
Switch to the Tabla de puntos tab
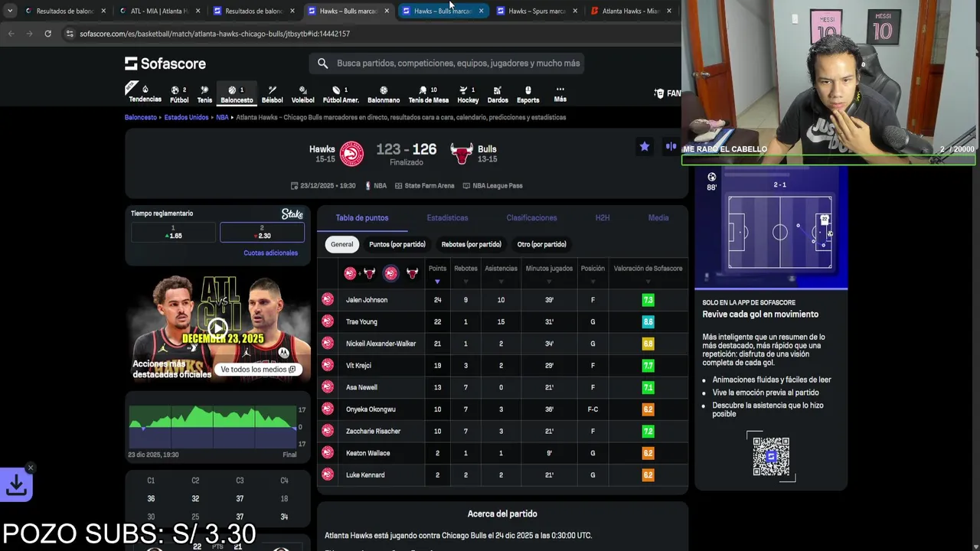click(362, 218)
